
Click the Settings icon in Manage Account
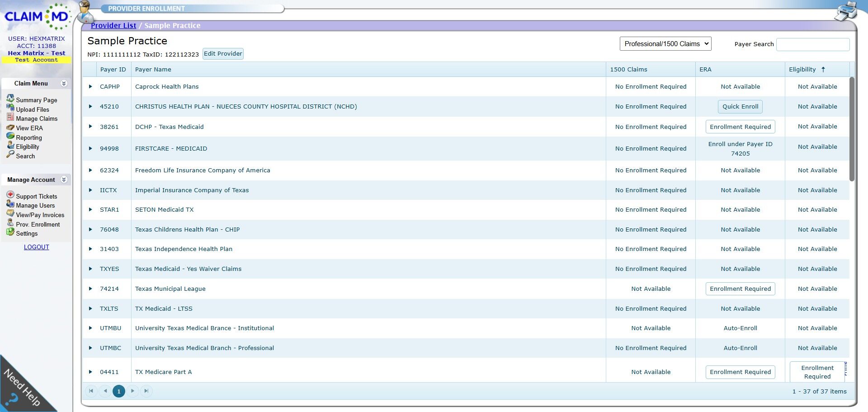(x=10, y=232)
